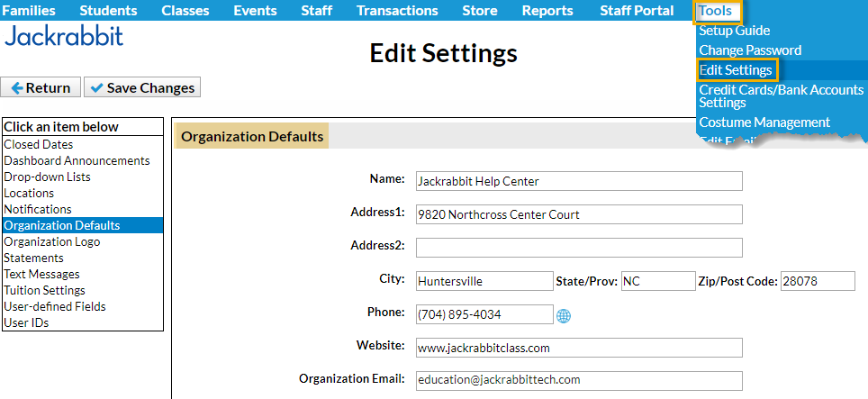Open the Transactions menu
The width and height of the screenshot is (868, 399).
(x=397, y=11)
